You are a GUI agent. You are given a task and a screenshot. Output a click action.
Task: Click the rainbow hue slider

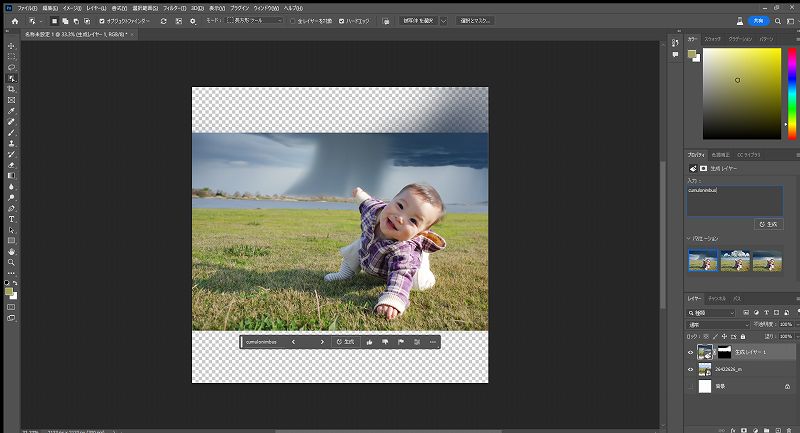792,93
